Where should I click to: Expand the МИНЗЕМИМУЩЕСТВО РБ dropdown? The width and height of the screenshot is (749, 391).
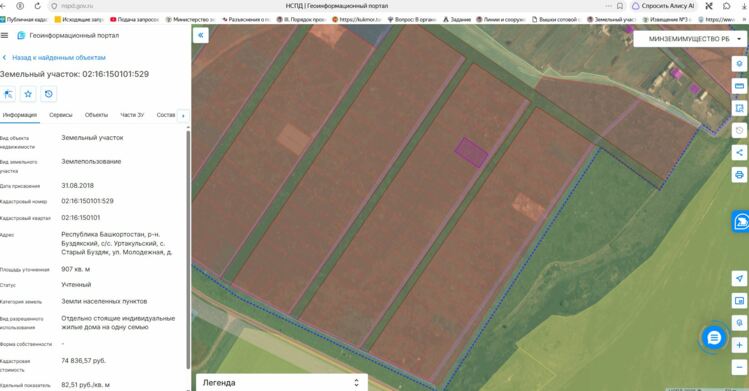(690, 39)
